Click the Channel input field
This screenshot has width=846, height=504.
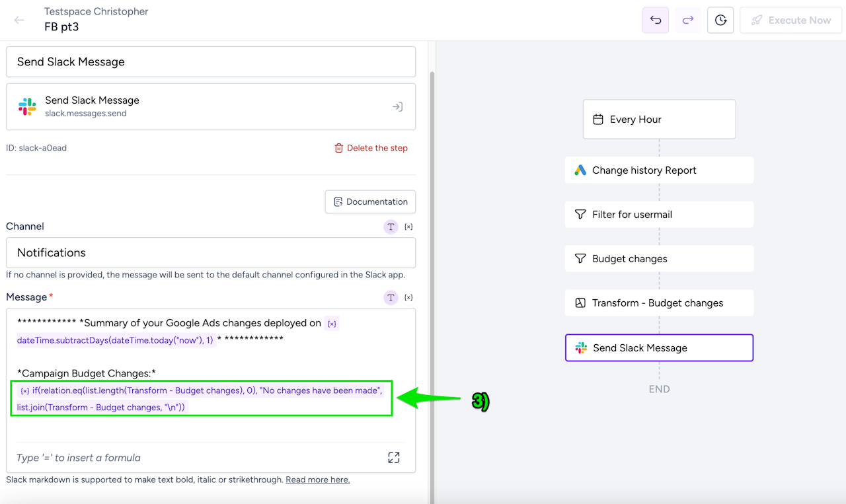click(x=211, y=252)
